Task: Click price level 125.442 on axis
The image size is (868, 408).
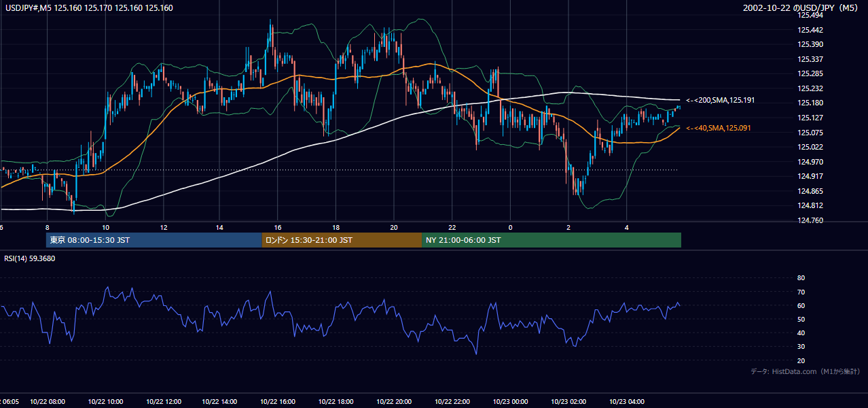Action: pos(810,30)
